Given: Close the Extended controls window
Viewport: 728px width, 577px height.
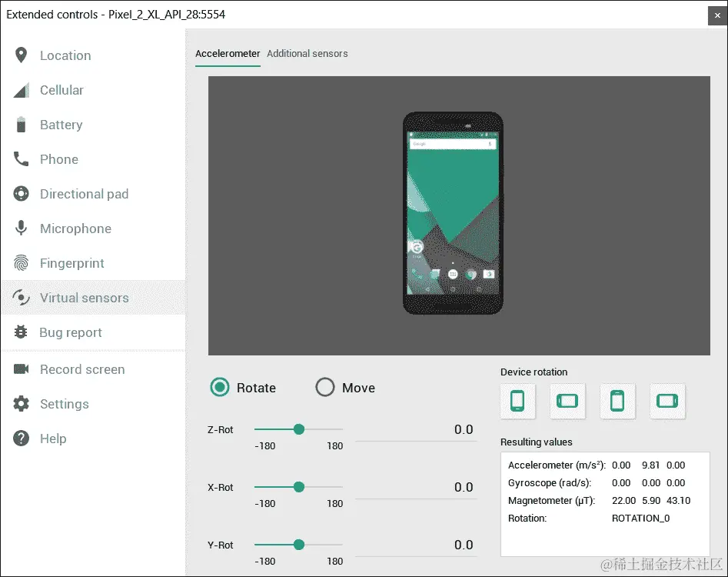Looking at the screenshot, I should [717, 15].
